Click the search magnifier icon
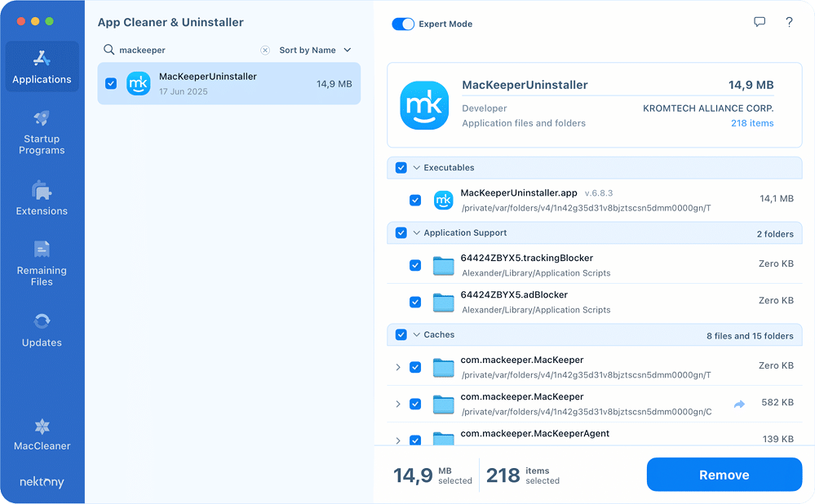Image resolution: width=815 pixels, height=504 pixels. [x=109, y=50]
